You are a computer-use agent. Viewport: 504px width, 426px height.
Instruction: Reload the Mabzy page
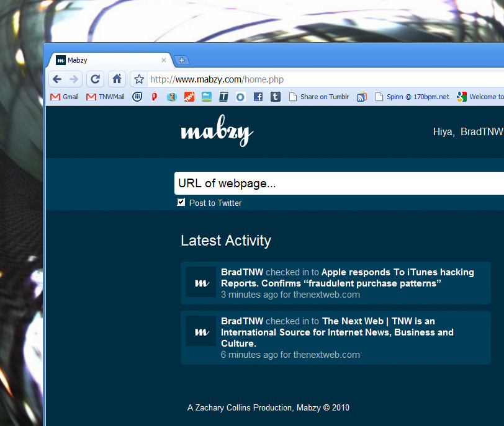coord(95,79)
